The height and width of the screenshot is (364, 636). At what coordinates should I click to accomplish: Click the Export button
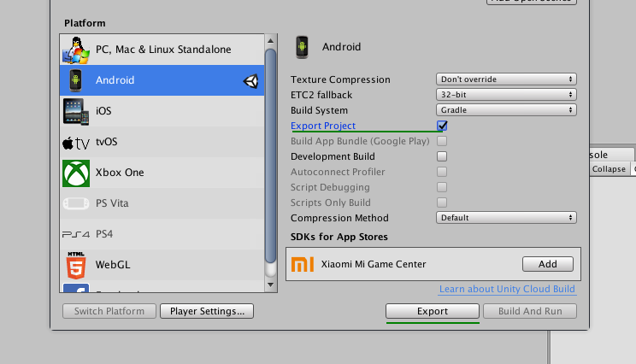click(x=433, y=311)
